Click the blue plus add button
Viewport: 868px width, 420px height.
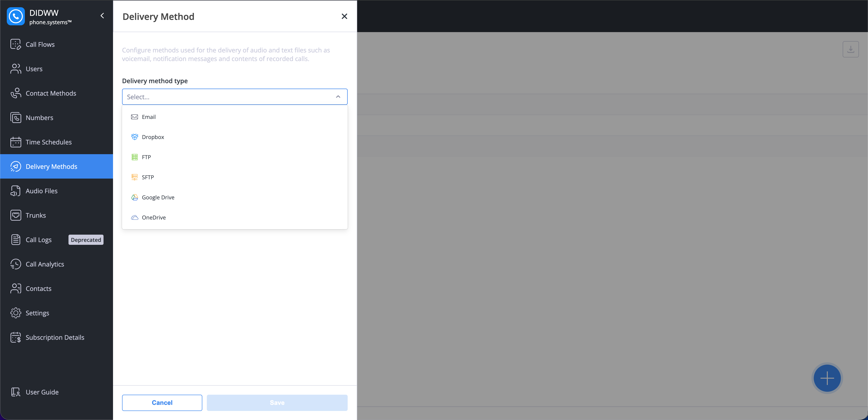827,378
